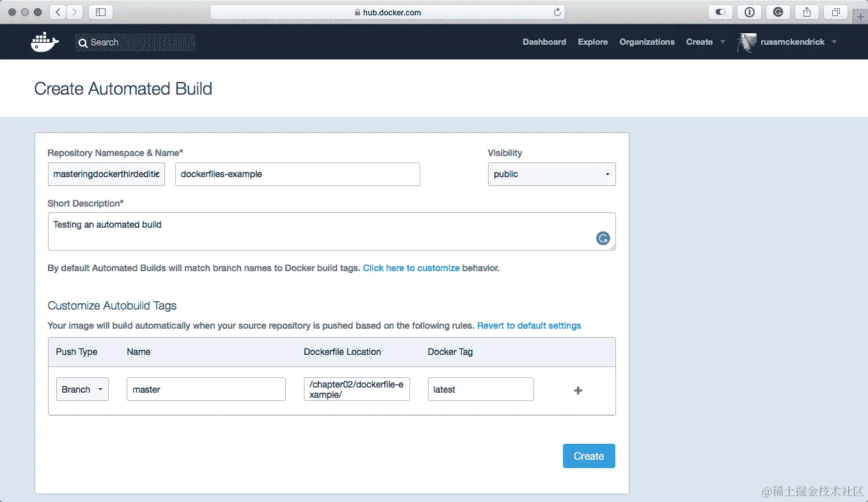Show tab overview icon
Viewport: 868px width, 502px height.
(x=835, y=12)
